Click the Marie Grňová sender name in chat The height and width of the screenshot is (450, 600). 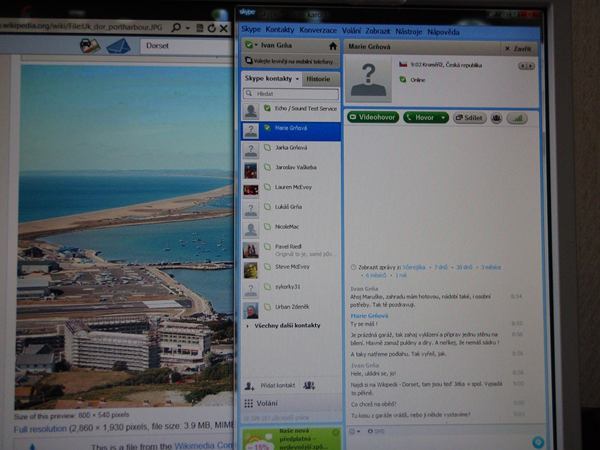pos(369,316)
